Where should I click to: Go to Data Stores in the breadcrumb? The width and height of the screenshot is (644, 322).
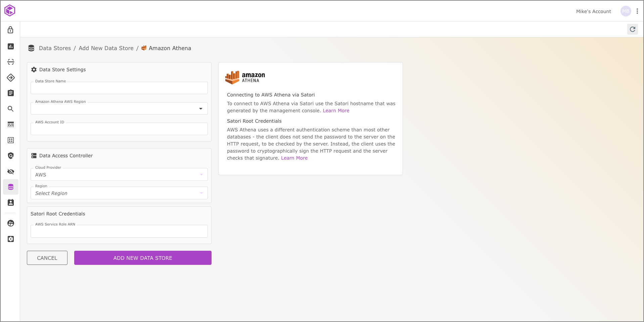[55, 48]
